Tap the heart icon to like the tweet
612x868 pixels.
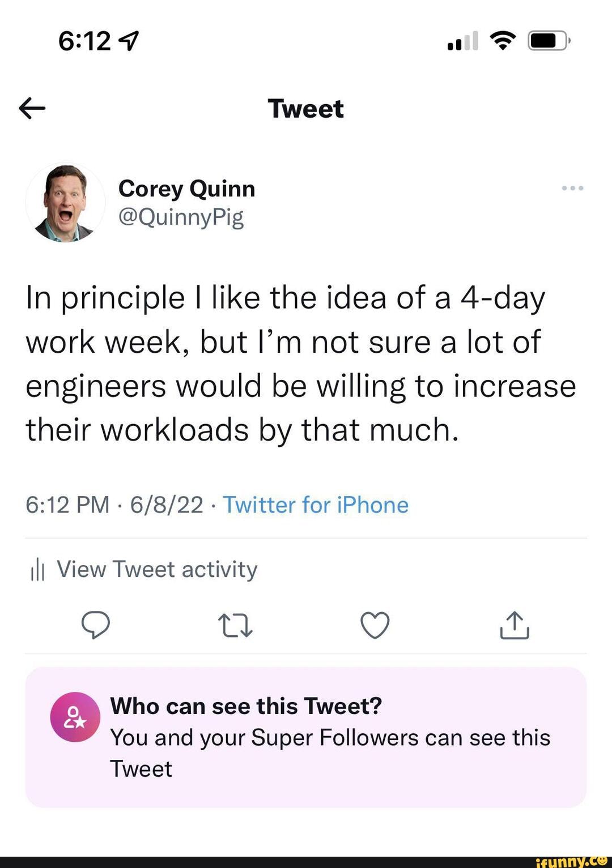[375, 625]
